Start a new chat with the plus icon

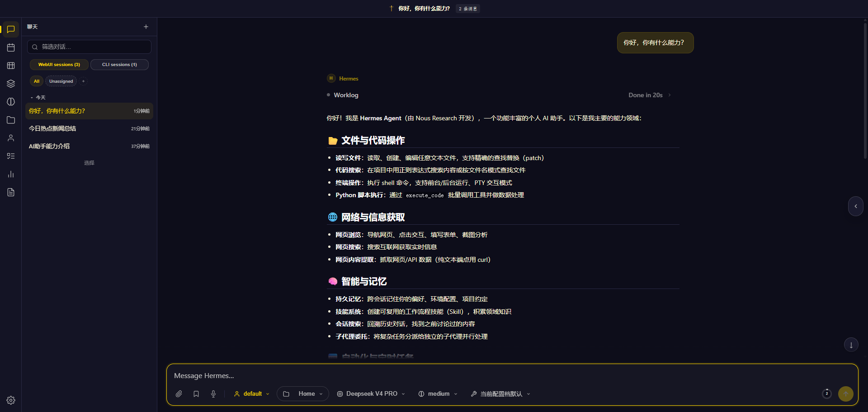[x=146, y=27]
